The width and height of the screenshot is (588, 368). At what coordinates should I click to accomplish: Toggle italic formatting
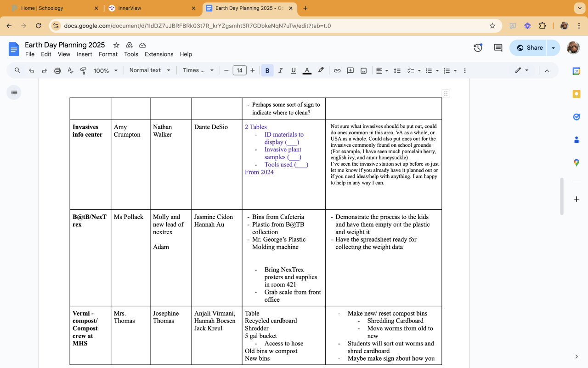click(x=280, y=70)
